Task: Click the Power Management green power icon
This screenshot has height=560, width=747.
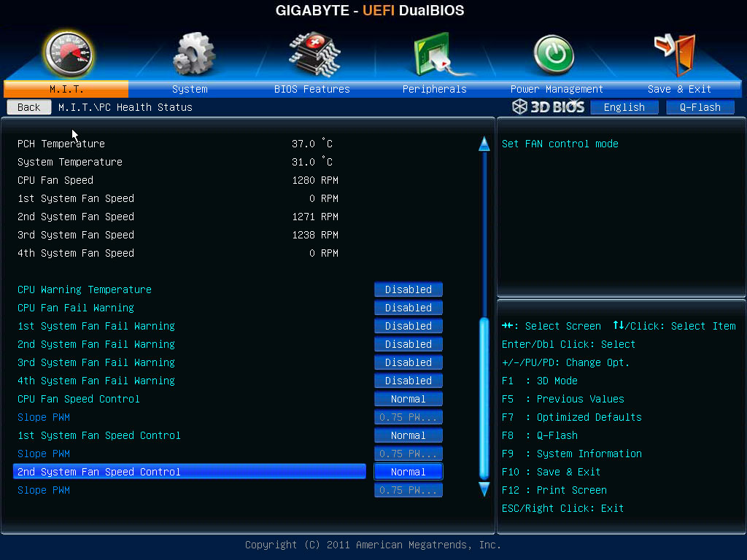Action: [554, 54]
